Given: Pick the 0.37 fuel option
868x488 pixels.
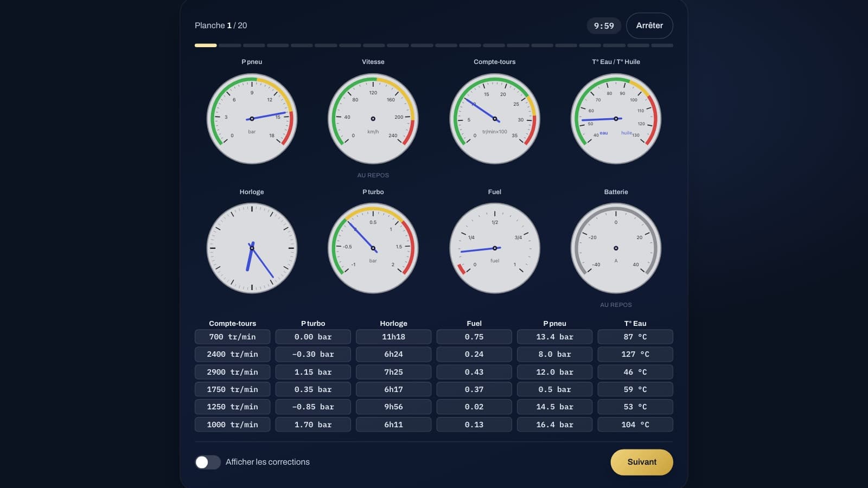Looking at the screenshot, I should coord(474,389).
